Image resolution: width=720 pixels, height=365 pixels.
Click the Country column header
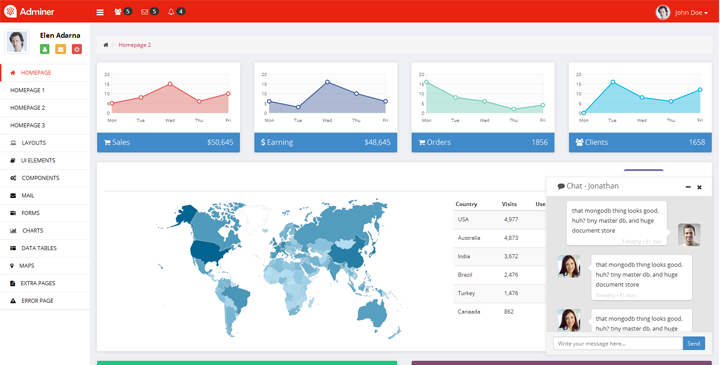pos(466,204)
